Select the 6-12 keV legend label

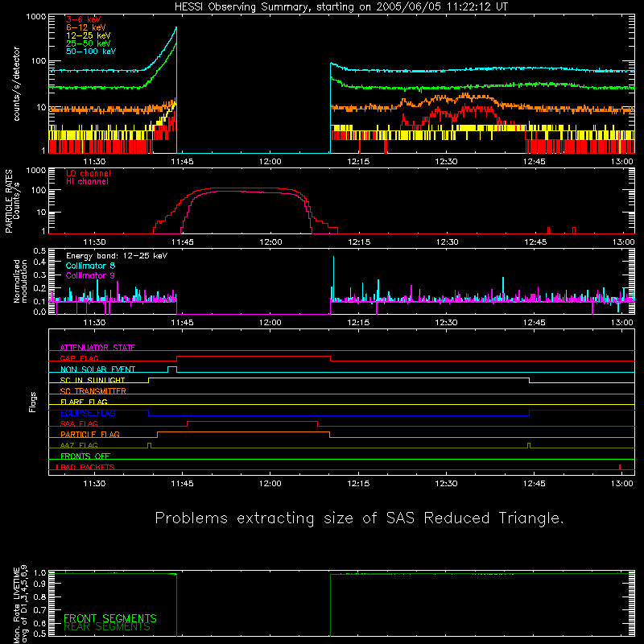pos(86,27)
